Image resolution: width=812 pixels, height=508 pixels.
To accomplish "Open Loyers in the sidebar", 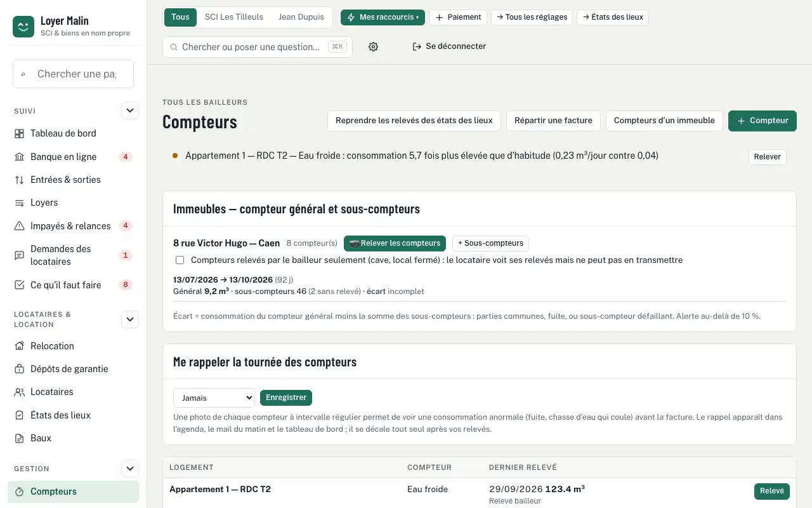I will coord(73,203).
